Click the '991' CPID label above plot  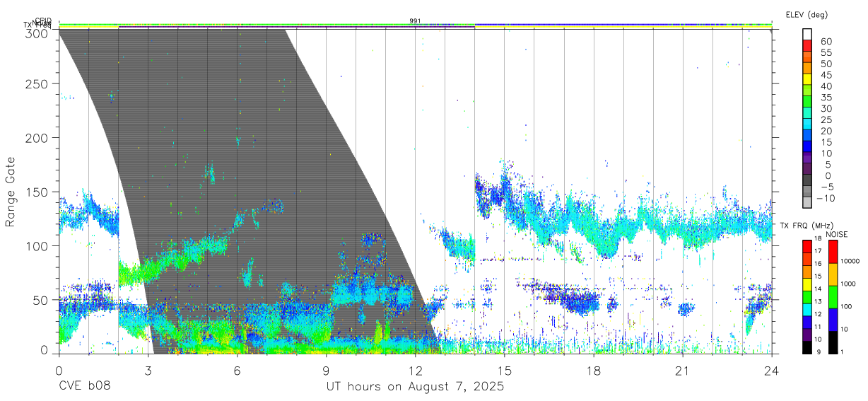pyautogui.click(x=415, y=21)
